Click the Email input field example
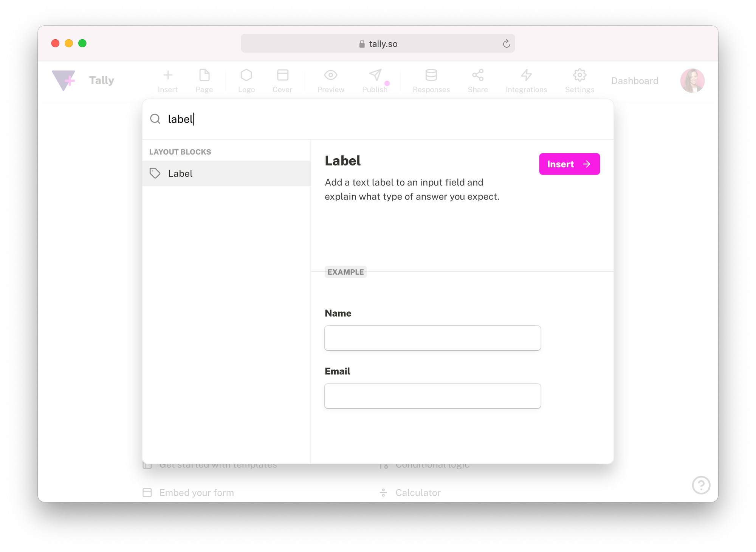The height and width of the screenshot is (552, 756). pos(432,396)
